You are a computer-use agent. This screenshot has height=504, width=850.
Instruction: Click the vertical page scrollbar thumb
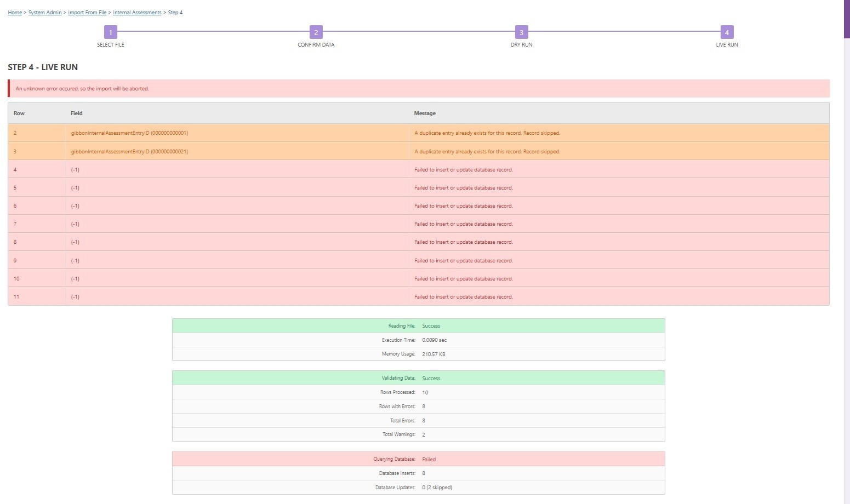click(x=846, y=19)
